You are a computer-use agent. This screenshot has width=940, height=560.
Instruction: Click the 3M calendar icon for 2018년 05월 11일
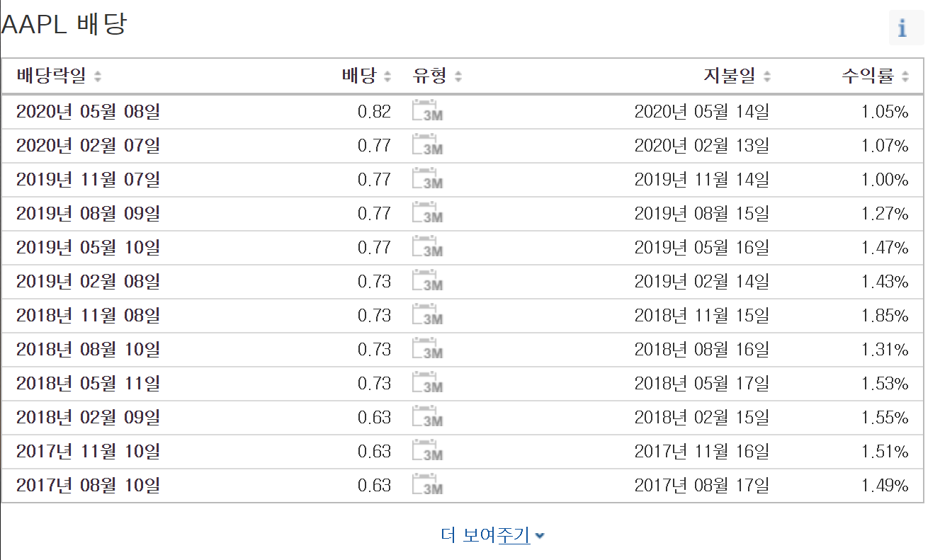427,384
